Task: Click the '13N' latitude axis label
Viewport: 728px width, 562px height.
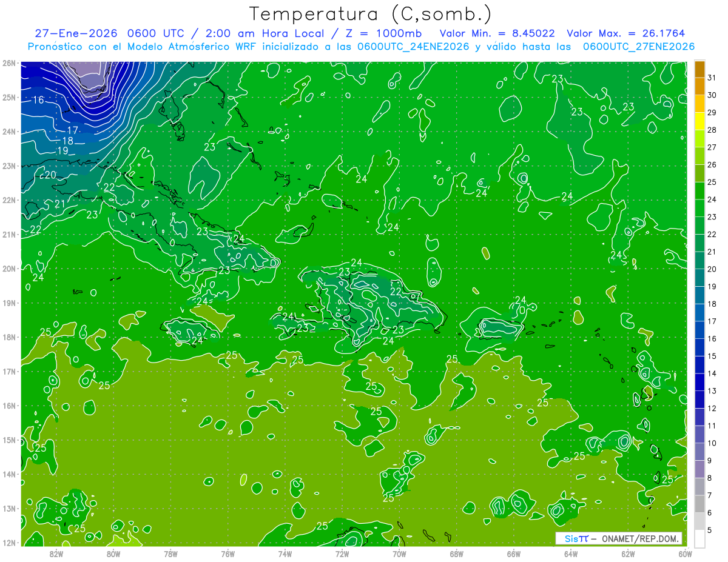Action: (x=8, y=509)
